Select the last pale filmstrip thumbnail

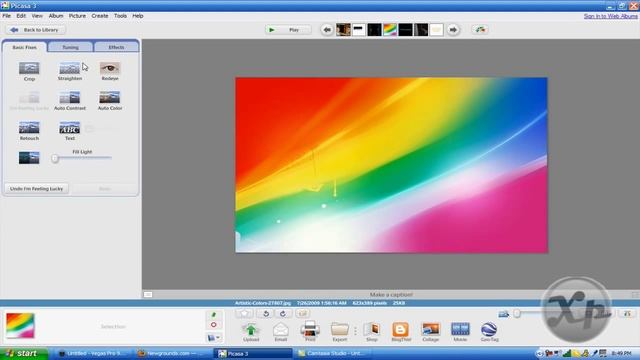pos(436,30)
